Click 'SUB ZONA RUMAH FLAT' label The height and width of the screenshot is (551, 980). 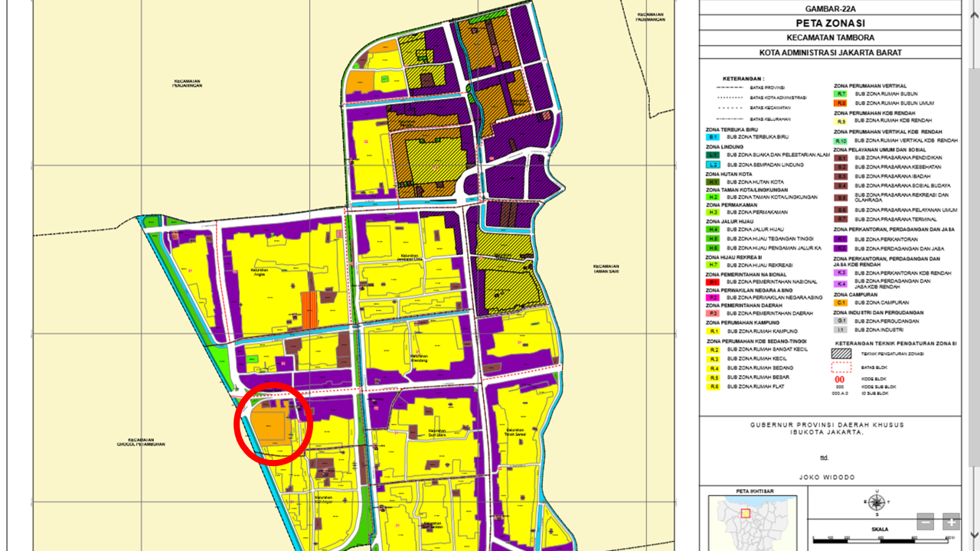756,386
